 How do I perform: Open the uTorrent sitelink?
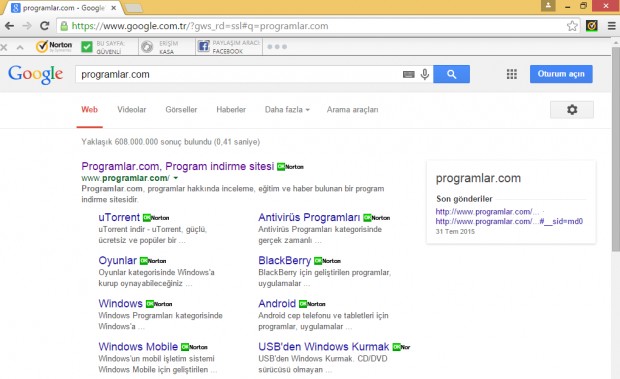119,217
